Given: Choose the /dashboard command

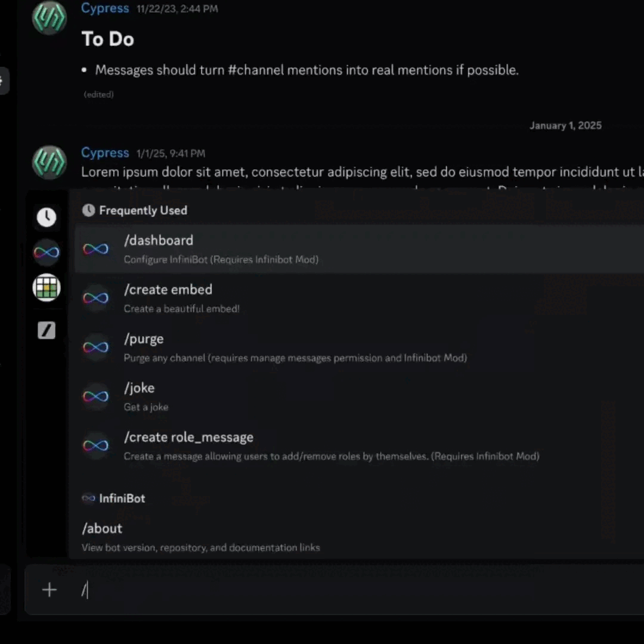Looking at the screenshot, I should point(159,240).
